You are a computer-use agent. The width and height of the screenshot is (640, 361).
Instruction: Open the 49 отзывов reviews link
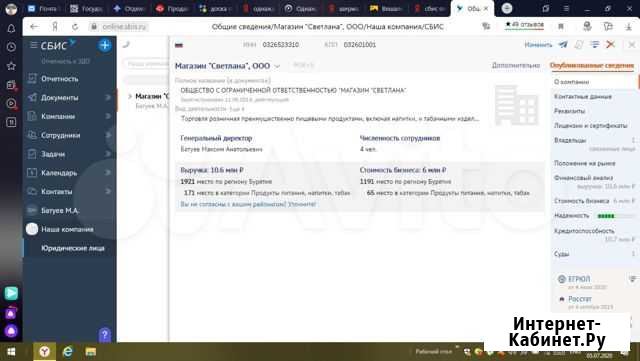point(524,25)
